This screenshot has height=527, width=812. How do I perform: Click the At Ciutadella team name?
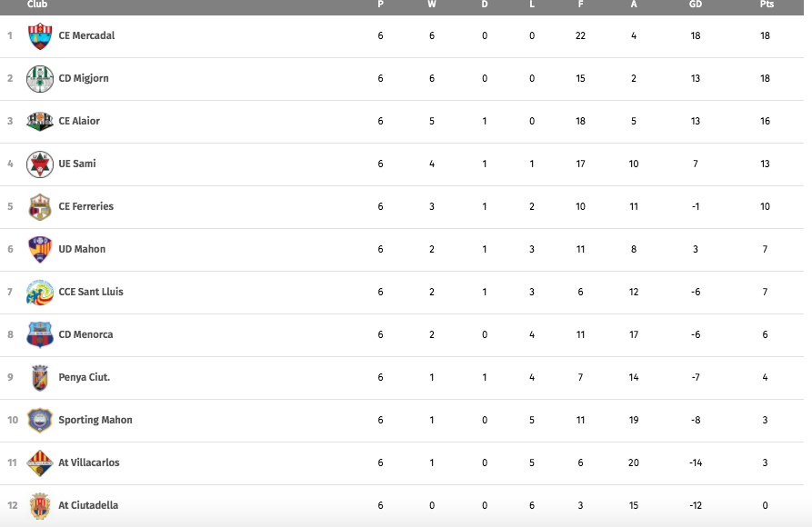click(88, 505)
